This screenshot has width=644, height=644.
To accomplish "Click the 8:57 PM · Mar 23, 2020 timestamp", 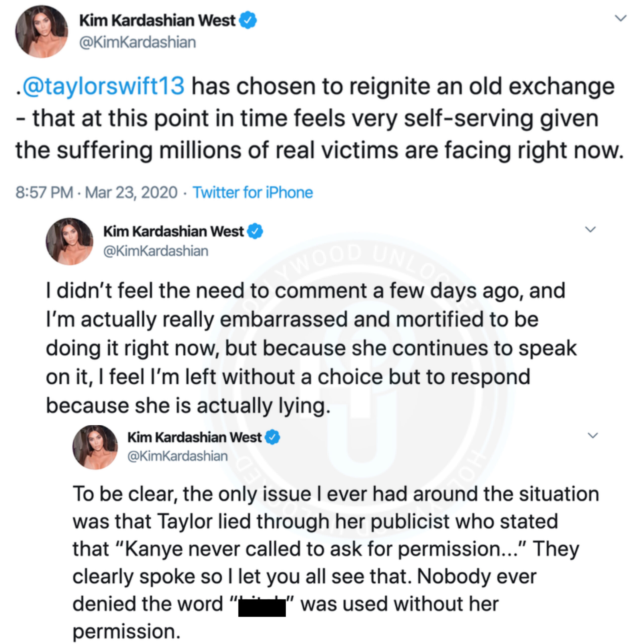I will coord(96,192).
